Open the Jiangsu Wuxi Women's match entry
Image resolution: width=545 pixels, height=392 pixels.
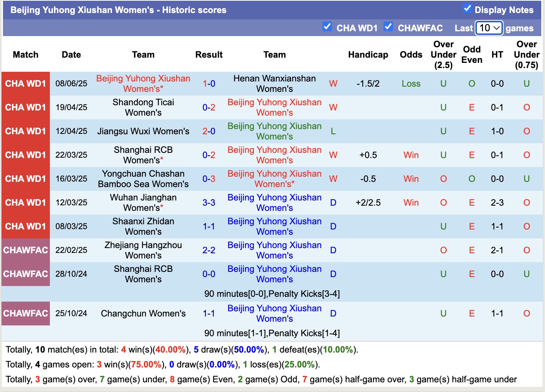[143, 131]
